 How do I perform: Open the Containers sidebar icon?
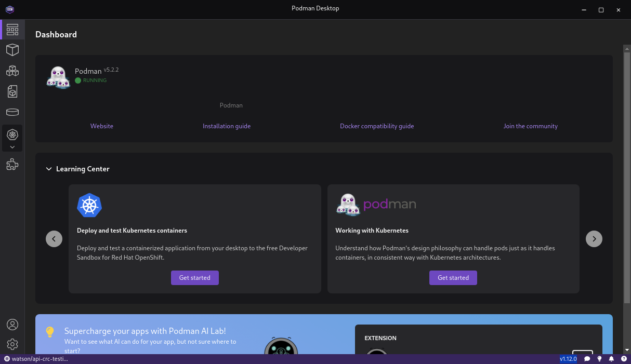coord(12,50)
